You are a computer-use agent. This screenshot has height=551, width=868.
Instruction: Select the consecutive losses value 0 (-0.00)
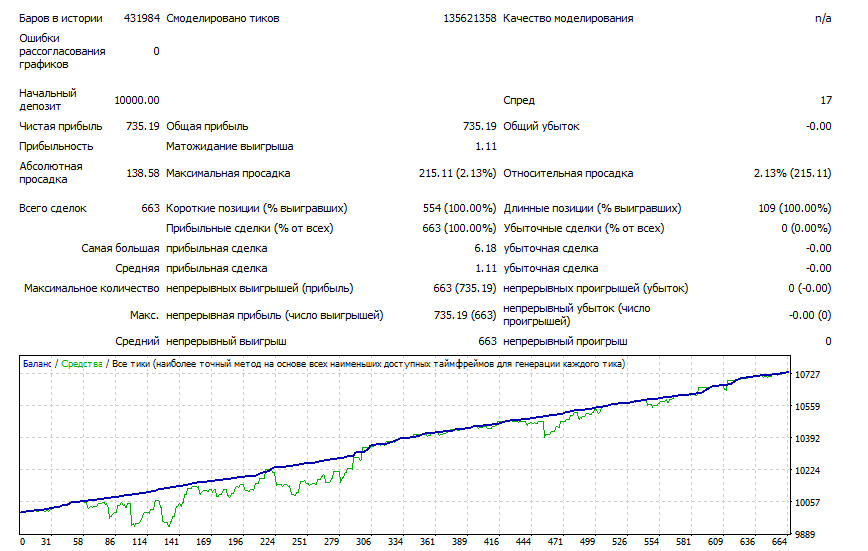click(810, 288)
